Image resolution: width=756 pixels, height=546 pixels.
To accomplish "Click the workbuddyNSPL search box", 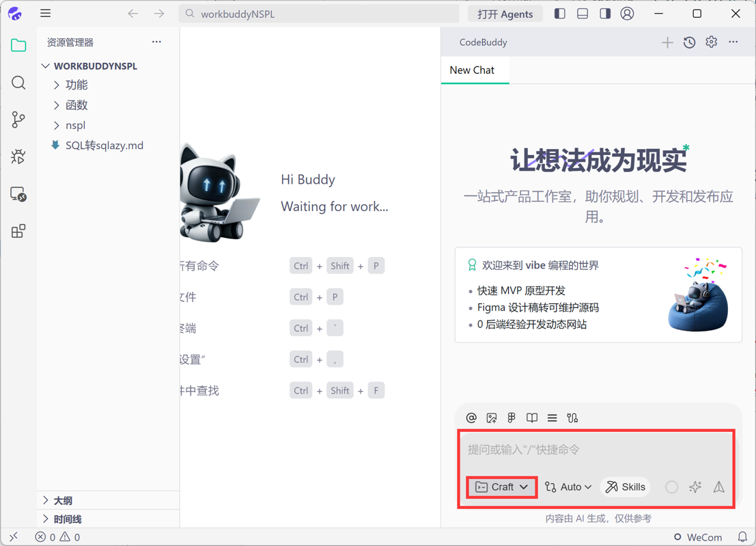I will point(319,14).
